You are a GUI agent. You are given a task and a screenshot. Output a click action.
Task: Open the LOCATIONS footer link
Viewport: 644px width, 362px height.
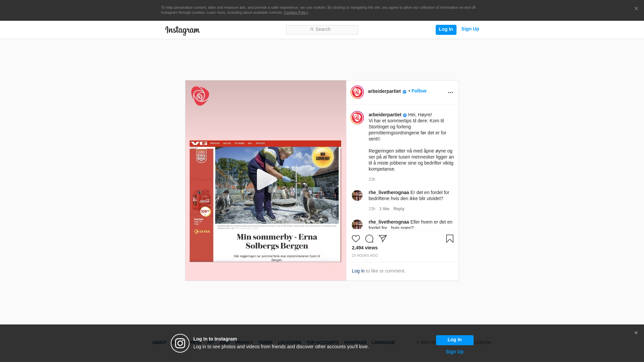pos(289,343)
